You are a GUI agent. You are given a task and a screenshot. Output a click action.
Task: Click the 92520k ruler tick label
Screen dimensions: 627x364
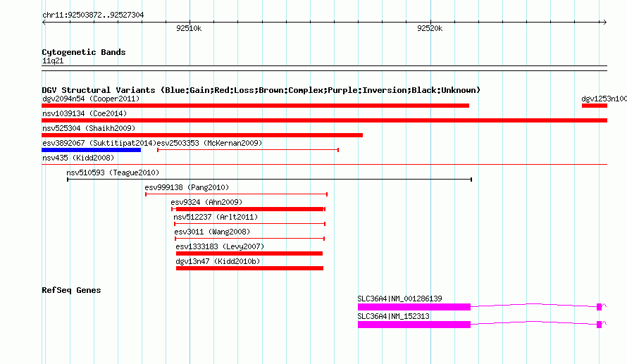430,28
